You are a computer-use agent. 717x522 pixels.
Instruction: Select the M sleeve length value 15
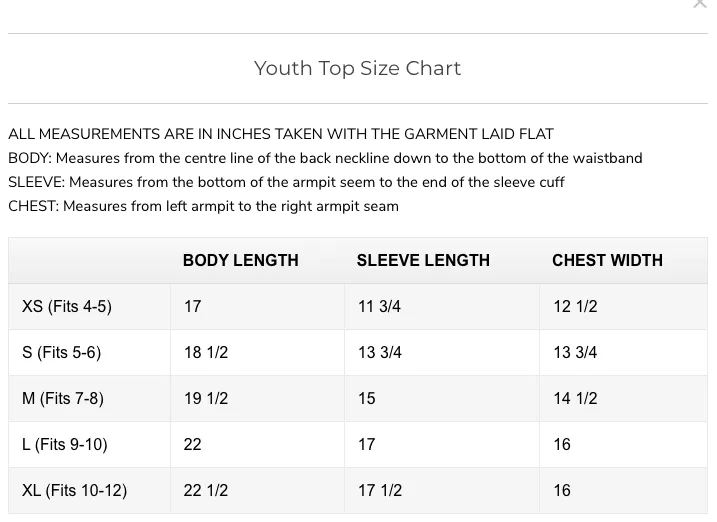tap(367, 398)
